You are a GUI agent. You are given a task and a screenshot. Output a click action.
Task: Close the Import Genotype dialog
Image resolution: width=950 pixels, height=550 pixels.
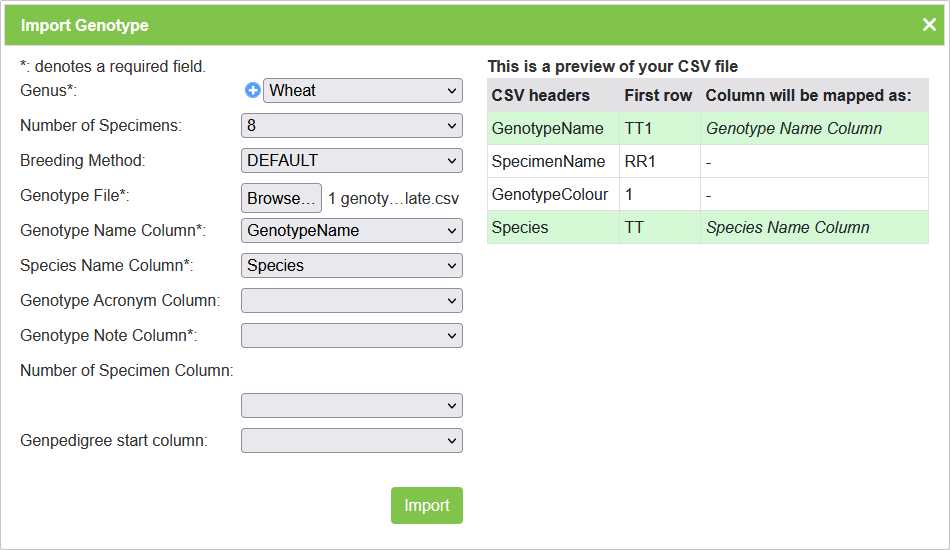(x=929, y=25)
